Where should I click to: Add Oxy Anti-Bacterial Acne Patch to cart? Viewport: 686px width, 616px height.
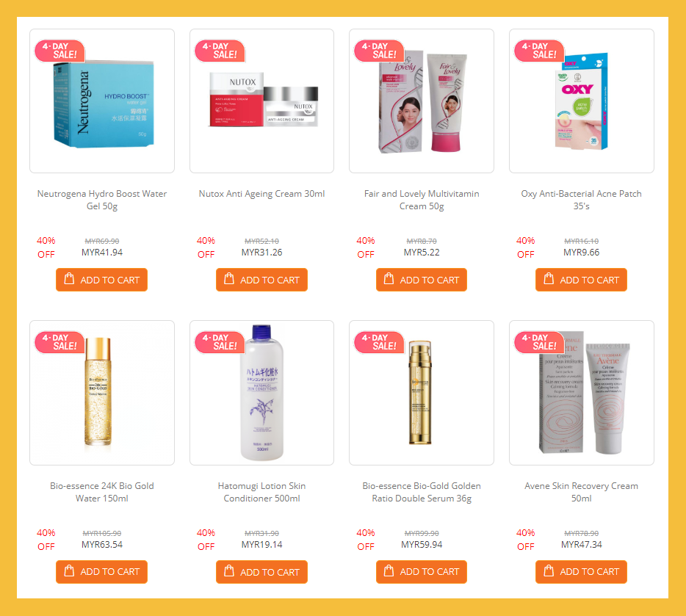(x=581, y=279)
